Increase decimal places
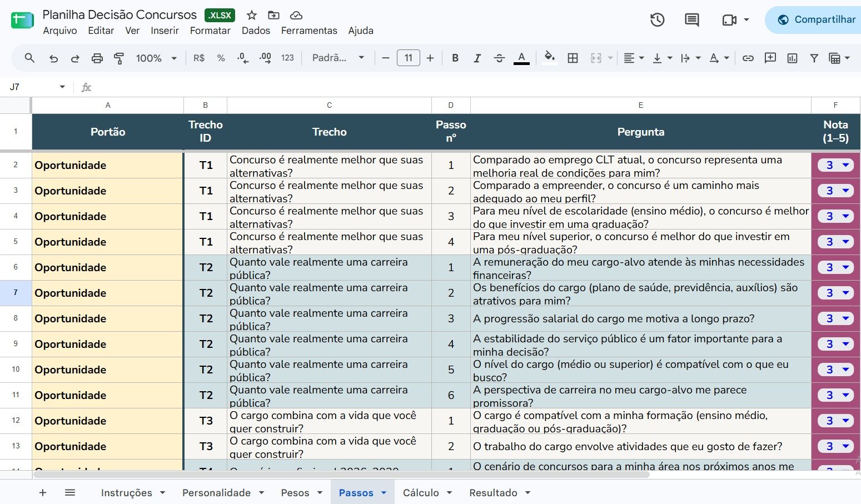The height and width of the screenshot is (504, 861). click(x=265, y=58)
